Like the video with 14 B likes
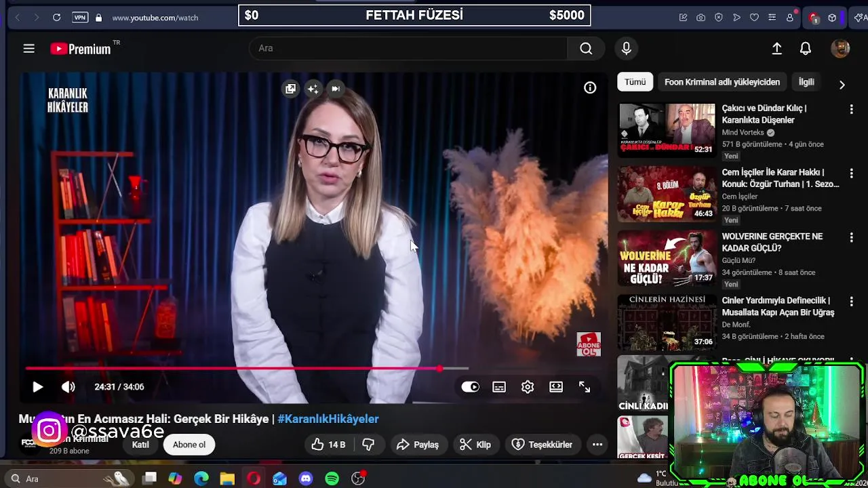 (329, 445)
